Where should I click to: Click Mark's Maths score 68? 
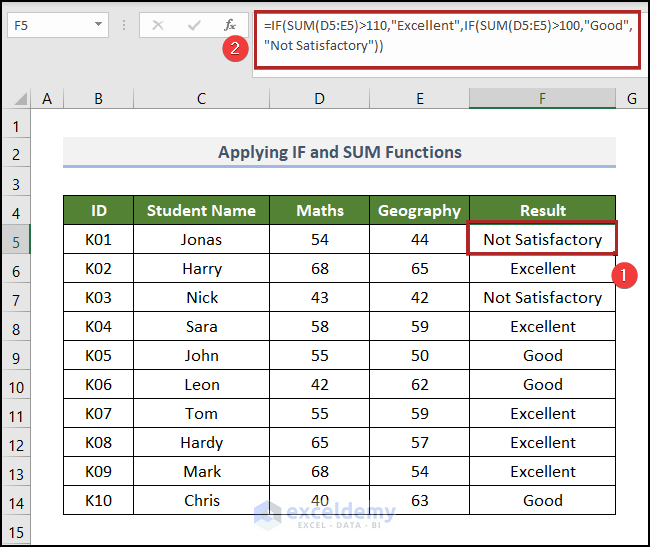(319, 472)
